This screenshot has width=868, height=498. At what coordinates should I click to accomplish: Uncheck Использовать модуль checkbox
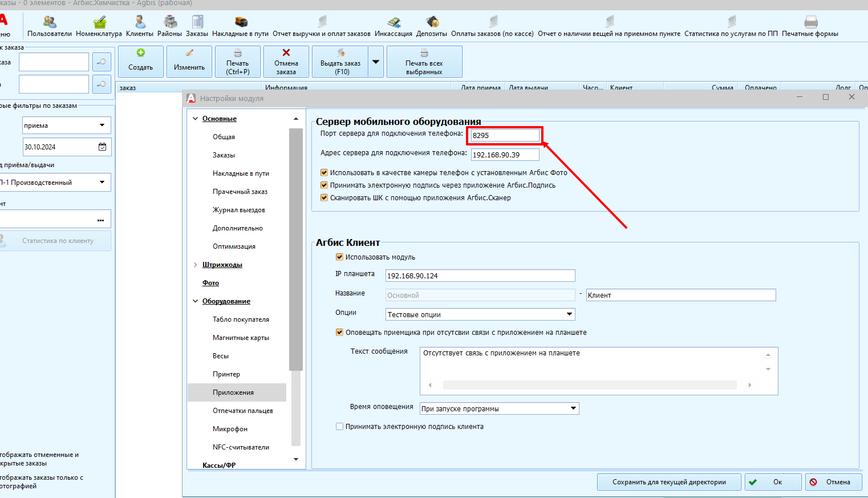[340, 257]
